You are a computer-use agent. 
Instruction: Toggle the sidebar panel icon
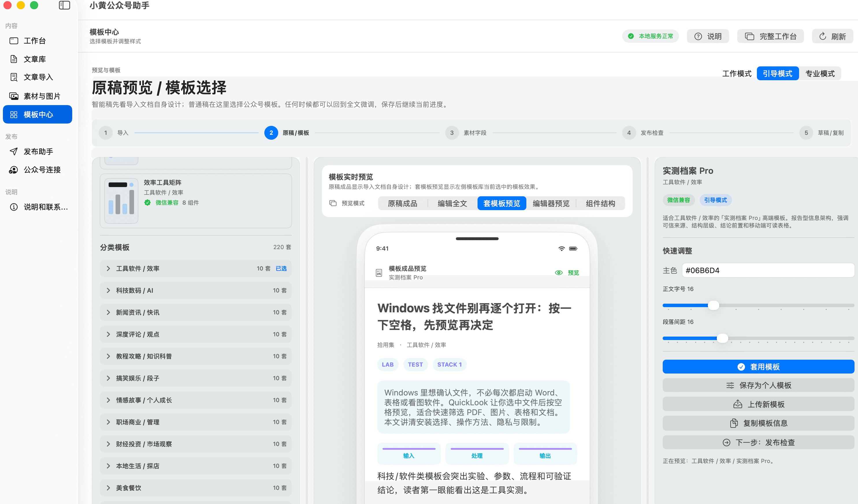64,5
